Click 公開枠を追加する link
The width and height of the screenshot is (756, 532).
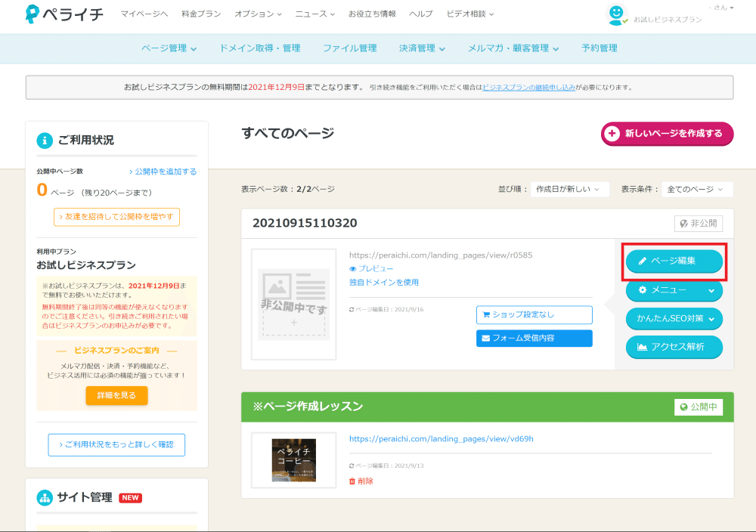pyautogui.click(x=163, y=172)
